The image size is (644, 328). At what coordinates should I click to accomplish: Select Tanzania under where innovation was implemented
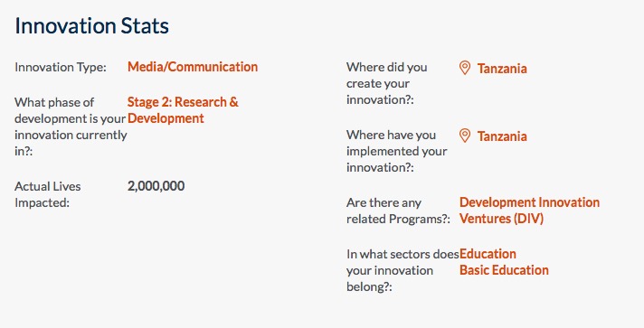click(502, 136)
